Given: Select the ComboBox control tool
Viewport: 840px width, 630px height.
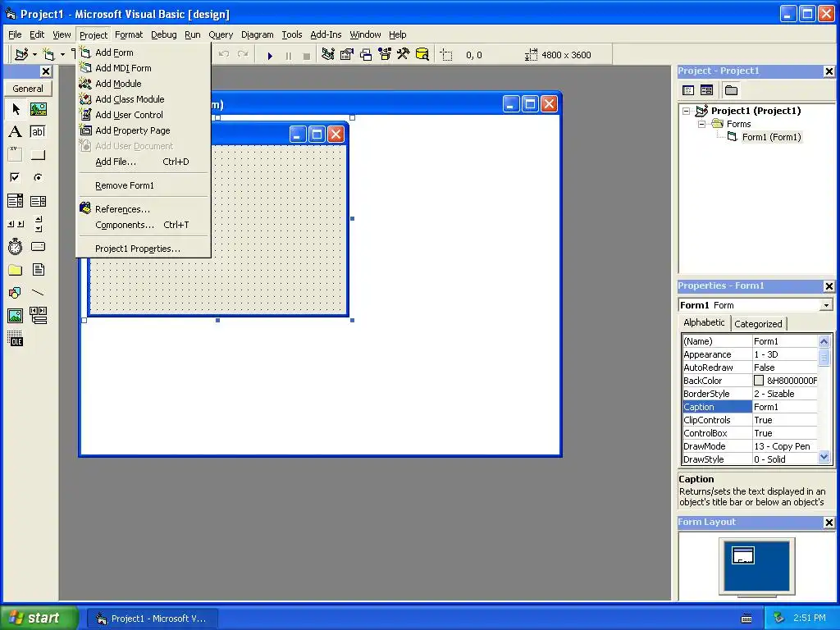Looking at the screenshot, I should click(x=16, y=201).
